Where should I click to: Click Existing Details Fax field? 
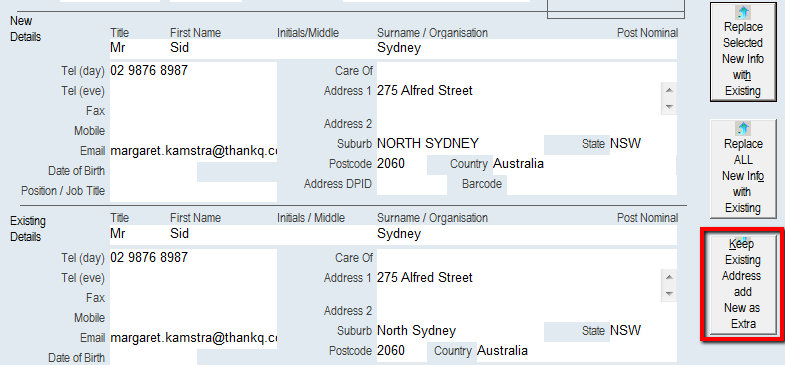click(x=193, y=298)
